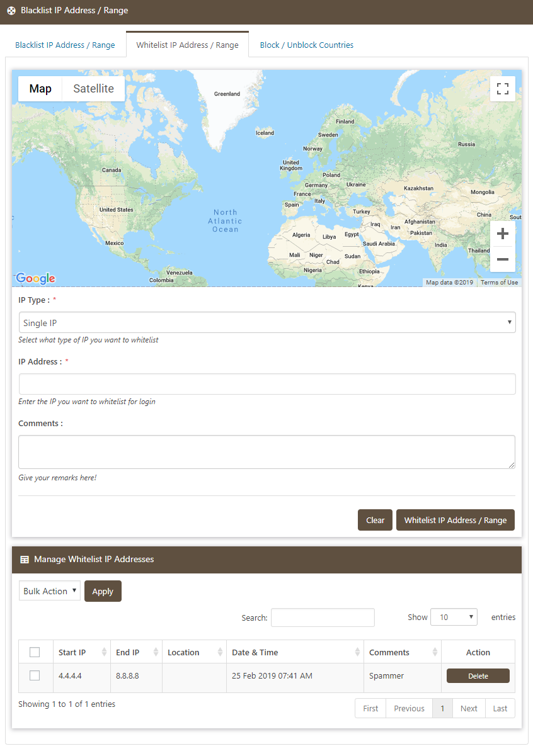Screen dimensions: 533x756
Task: Go to Last page of entries
Action: click(500, 708)
